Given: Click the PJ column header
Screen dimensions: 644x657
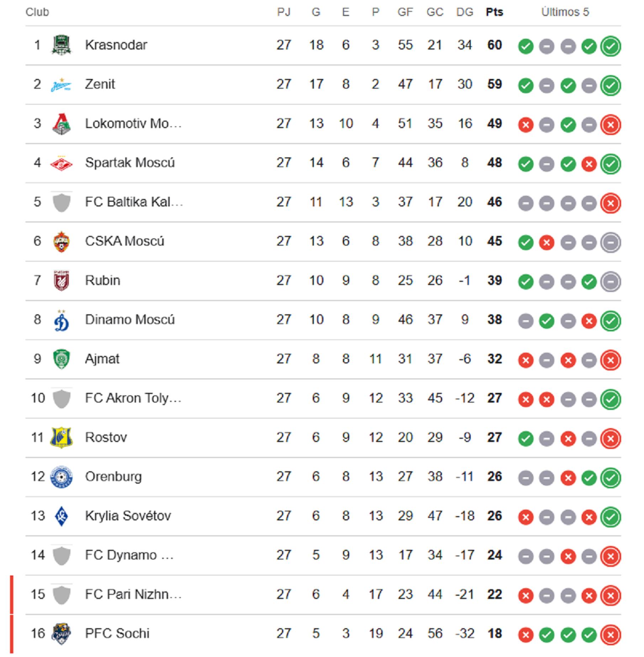Looking at the screenshot, I should point(284,12).
